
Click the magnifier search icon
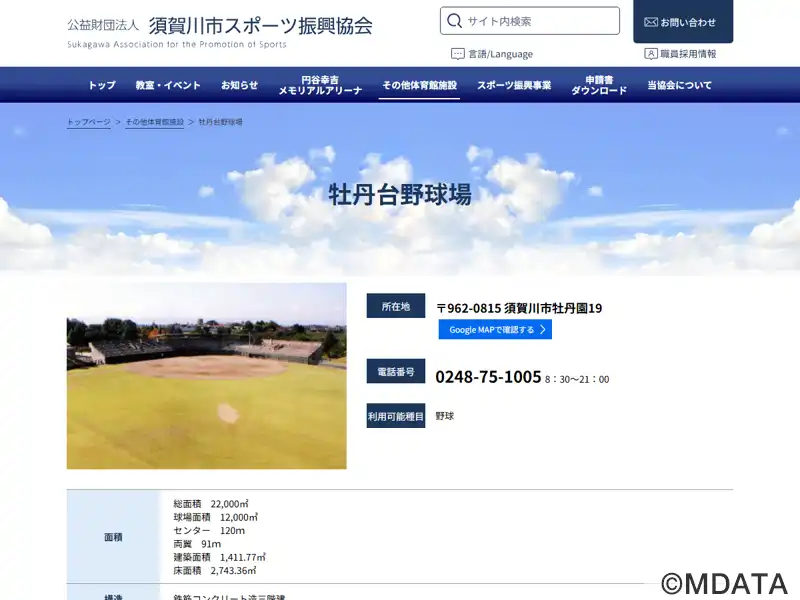[455, 21]
